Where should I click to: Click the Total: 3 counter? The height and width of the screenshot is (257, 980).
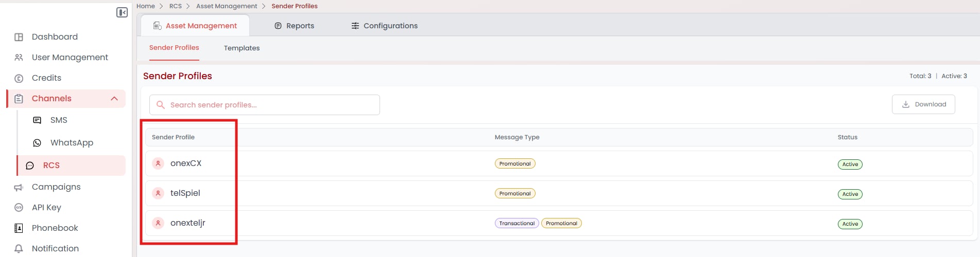(x=920, y=76)
